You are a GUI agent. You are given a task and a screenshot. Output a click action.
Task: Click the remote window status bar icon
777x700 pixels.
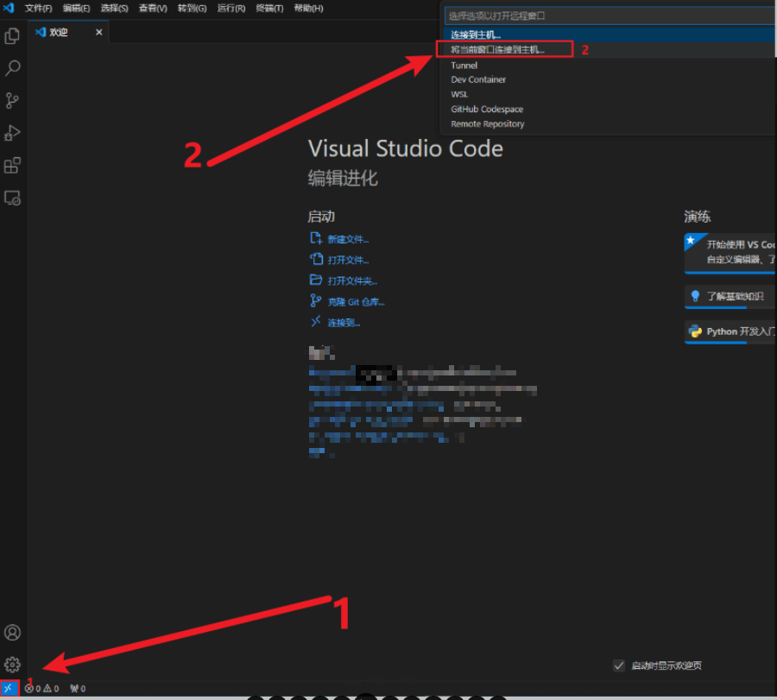pos(9,688)
